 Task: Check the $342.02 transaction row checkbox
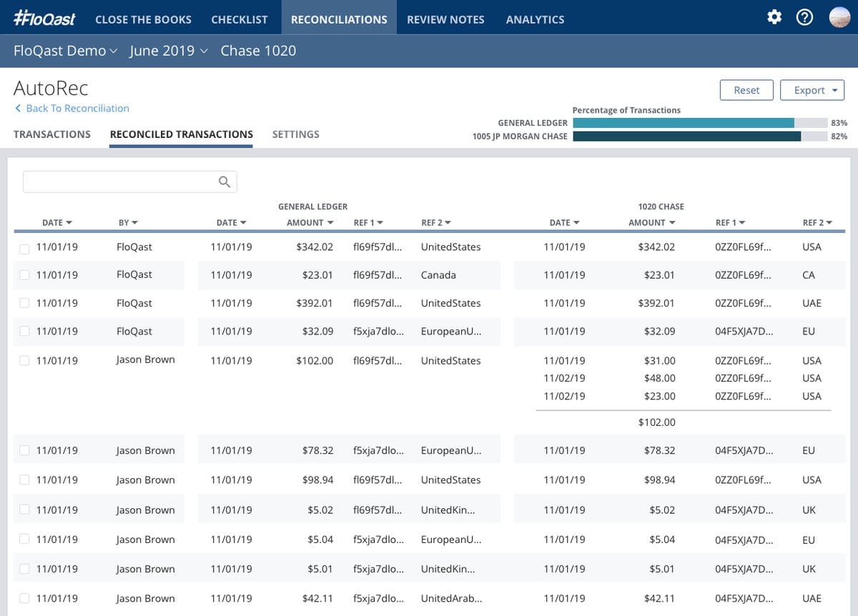pyautogui.click(x=25, y=248)
